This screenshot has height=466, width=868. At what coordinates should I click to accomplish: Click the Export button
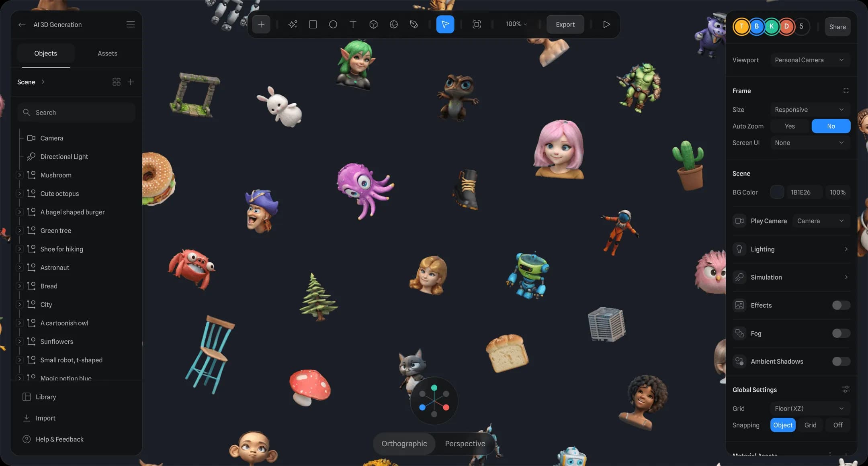(565, 25)
